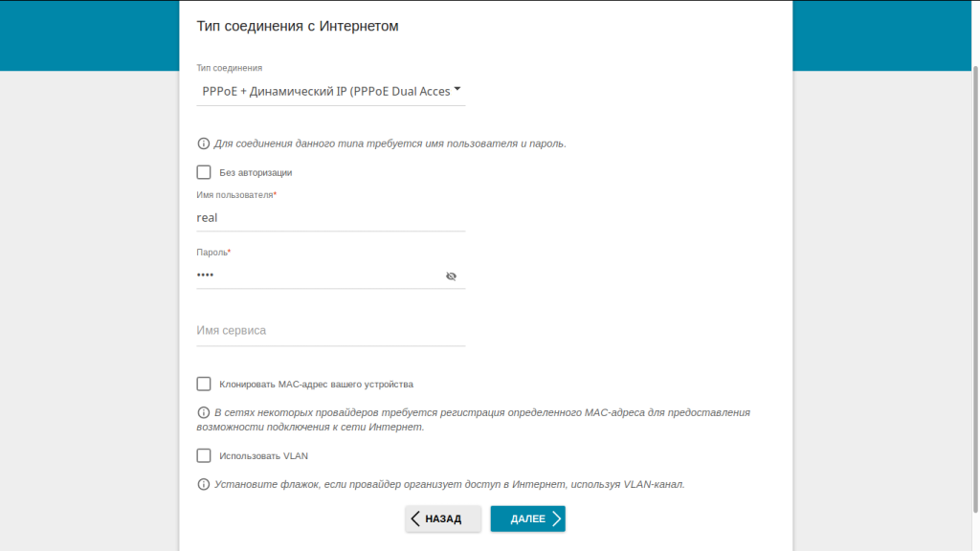Screen dimensions: 980x551
Task: Click the right chevron on ДАЛЕЕ
Action: tap(556, 518)
